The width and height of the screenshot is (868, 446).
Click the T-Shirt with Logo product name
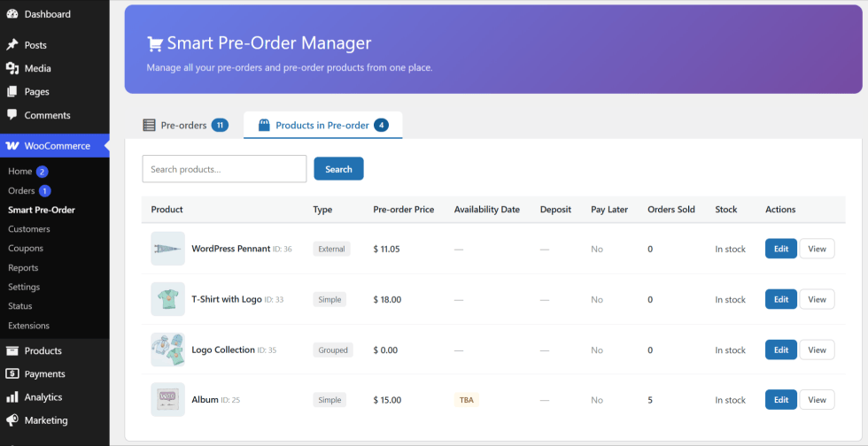point(227,299)
